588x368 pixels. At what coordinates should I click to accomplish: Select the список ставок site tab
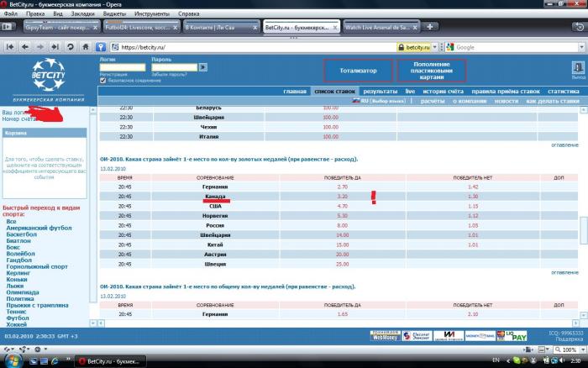point(334,91)
